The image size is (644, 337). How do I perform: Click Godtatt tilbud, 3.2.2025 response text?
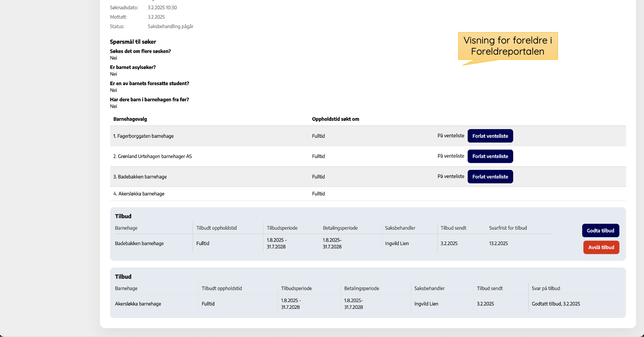556,304
